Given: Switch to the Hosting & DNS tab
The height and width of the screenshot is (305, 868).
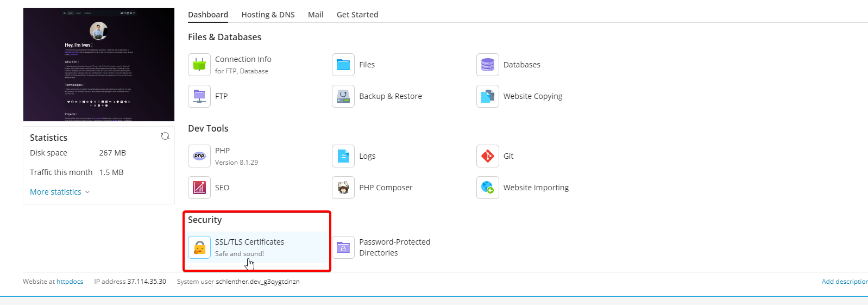Looking at the screenshot, I should (x=268, y=15).
